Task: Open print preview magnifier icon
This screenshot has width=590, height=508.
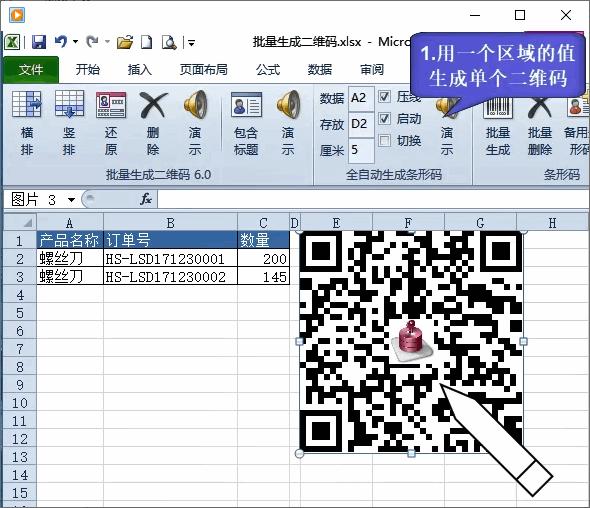Action: coord(169,42)
